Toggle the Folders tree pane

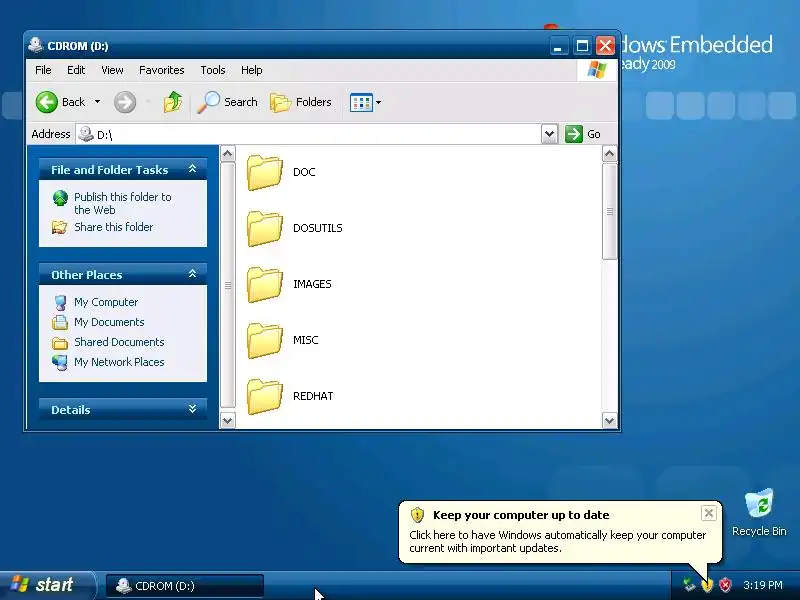[x=301, y=102]
